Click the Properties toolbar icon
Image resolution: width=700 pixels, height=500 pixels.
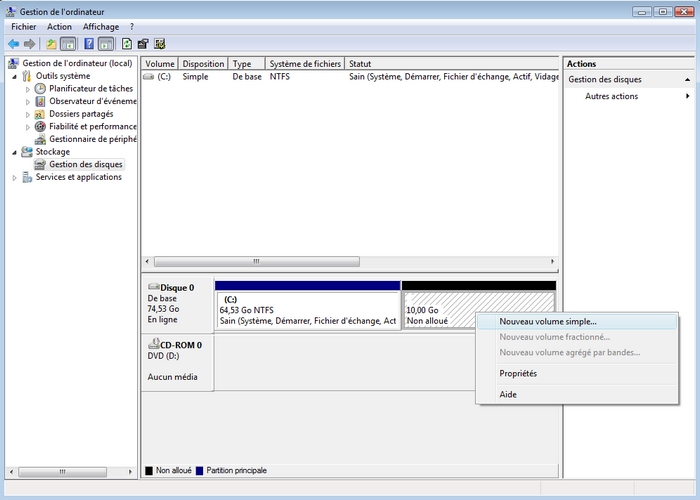pyautogui.click(x=143, y=44)
